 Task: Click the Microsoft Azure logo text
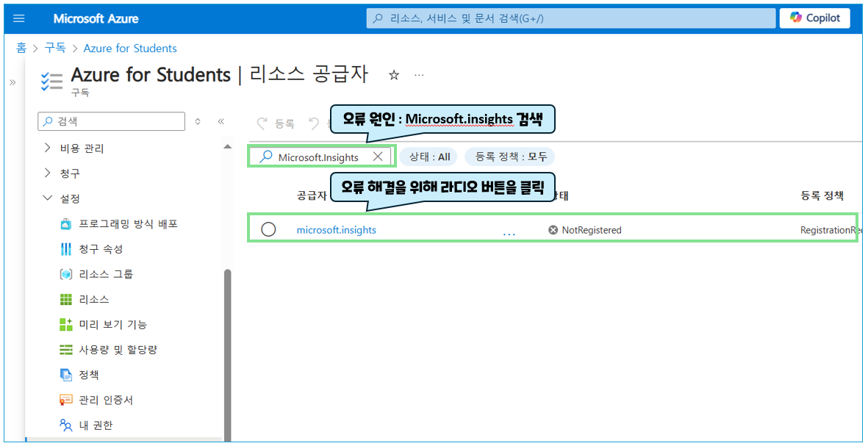96,18
